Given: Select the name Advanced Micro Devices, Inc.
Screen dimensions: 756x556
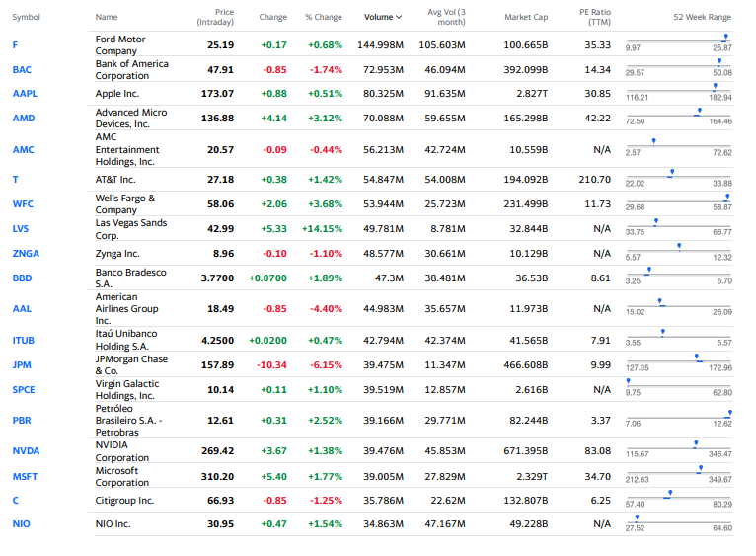Looking at the screenshot, I should click(x=131, y=118).
